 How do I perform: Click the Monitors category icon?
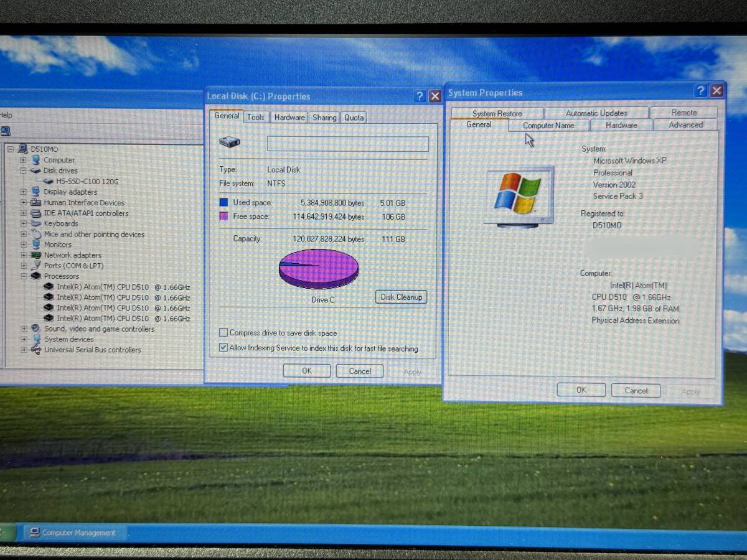(36, 245)
